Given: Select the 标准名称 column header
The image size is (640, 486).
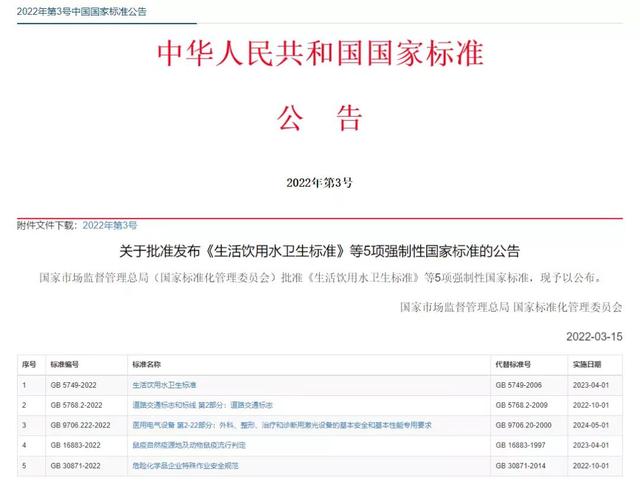Looking at the screenshot, I should 147,364.
